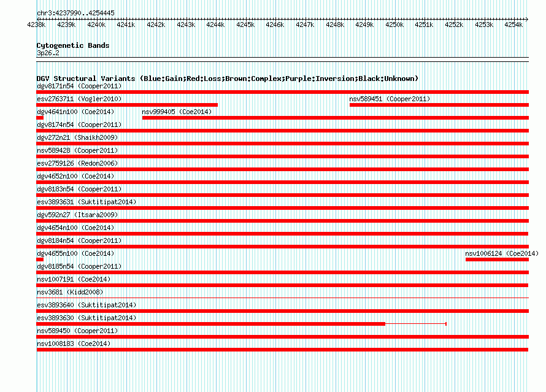Click the 4247k ruler tick label

[x=305, y=25]
